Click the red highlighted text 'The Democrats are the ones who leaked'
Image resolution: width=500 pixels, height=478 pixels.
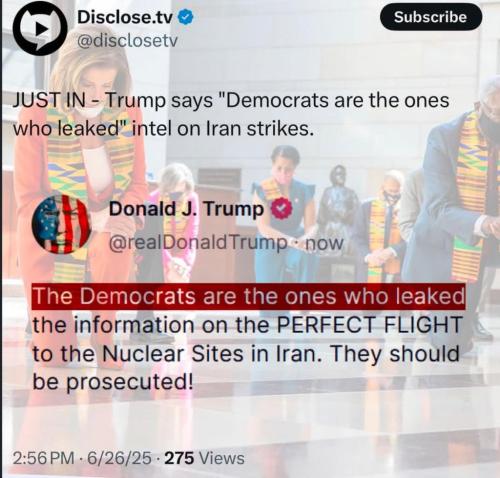(249, 296)
